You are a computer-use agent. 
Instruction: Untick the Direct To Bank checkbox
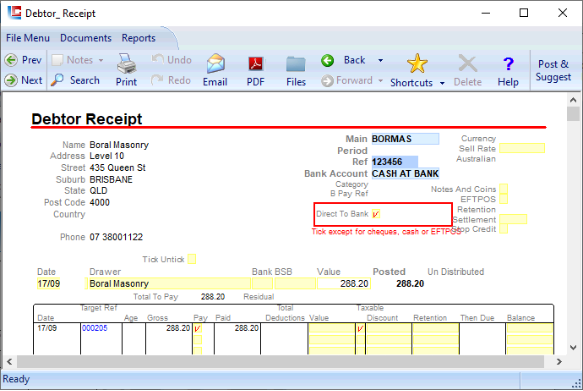(x=376, y=214)
